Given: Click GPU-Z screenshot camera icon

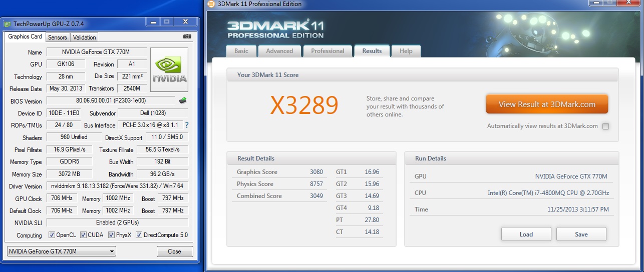Looking at the screenshot, I should coord(187,36).
